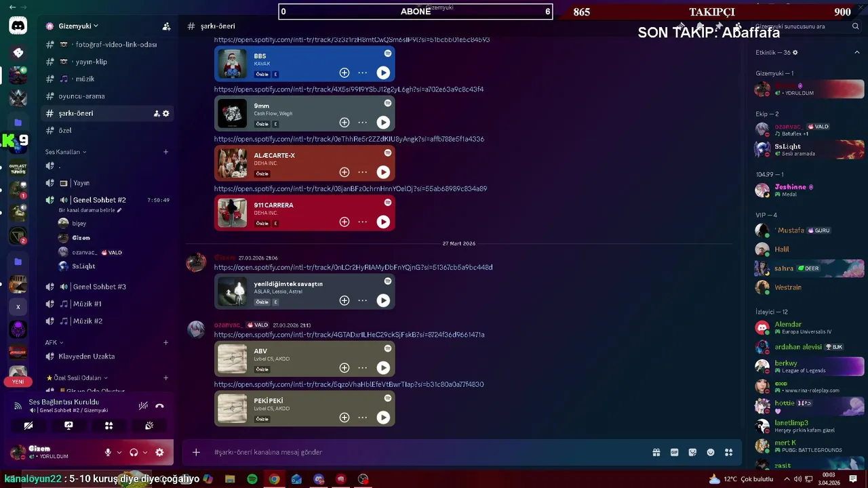Collapse the Ses Kanalları category

click(x=66, y=152)
